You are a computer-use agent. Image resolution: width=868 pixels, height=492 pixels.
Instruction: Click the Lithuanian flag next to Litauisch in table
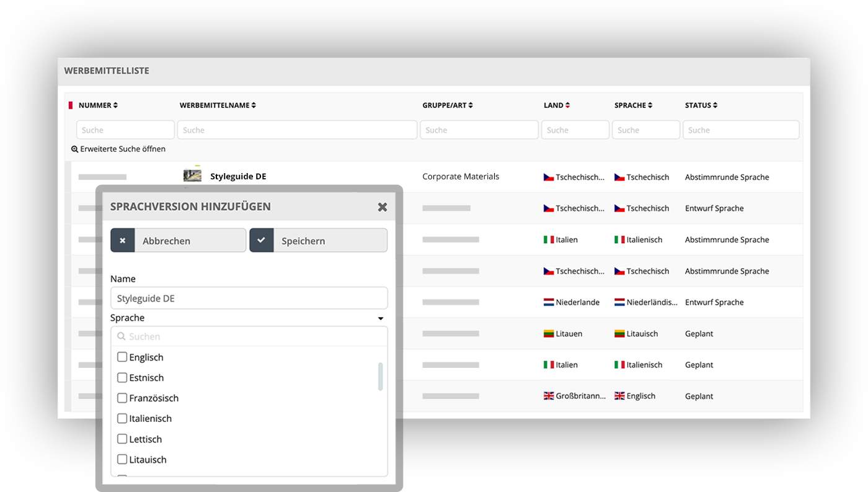(x=619, y=334)
